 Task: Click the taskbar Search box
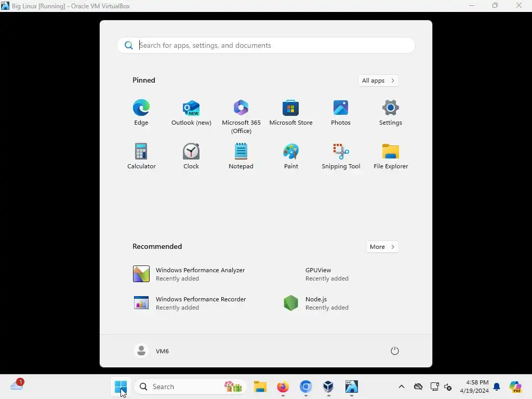(x=190, y=387)
